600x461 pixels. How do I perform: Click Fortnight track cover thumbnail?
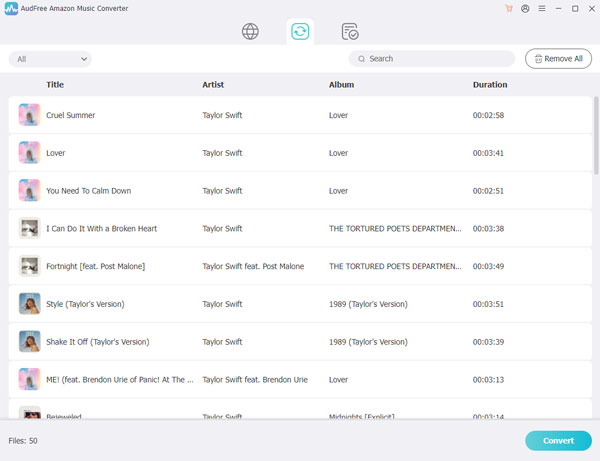pos(29,266)
